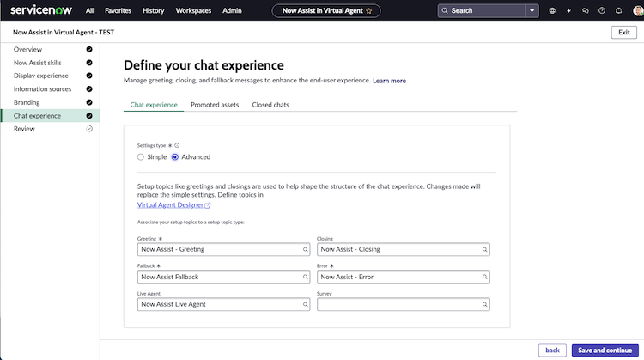Screen dimensions: 644x360
Task: Open the Admin menu
Action: point(232,10)
